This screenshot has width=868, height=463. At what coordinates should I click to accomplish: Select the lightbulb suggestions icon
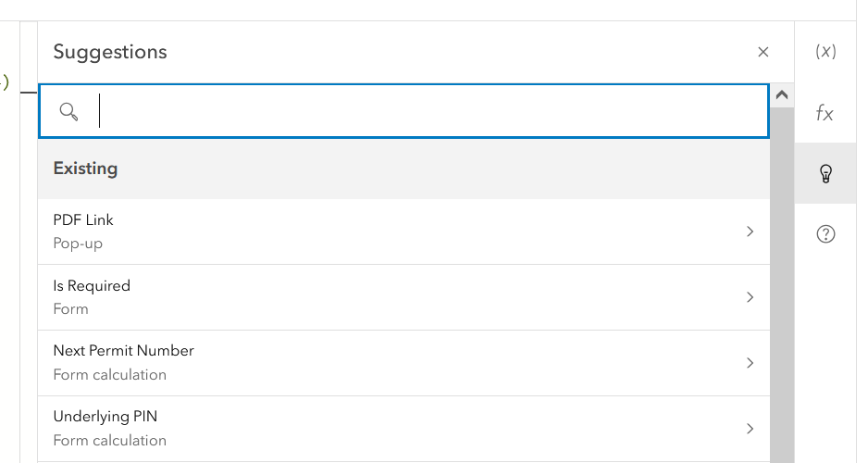pos(825,173)
